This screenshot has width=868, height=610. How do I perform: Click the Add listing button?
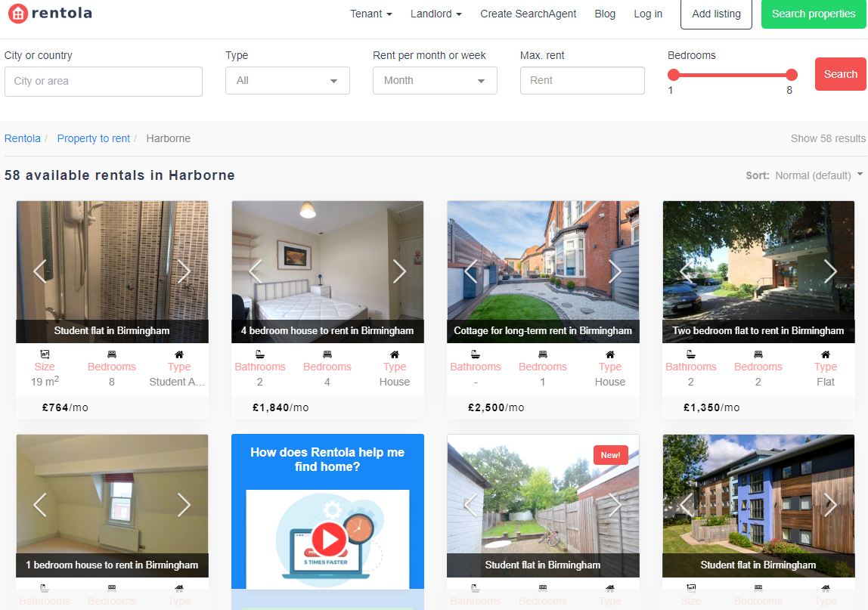click(716, 14)
